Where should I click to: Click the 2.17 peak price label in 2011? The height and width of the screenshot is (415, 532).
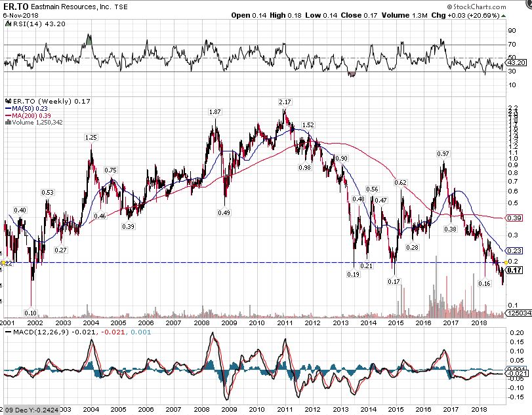285,102
